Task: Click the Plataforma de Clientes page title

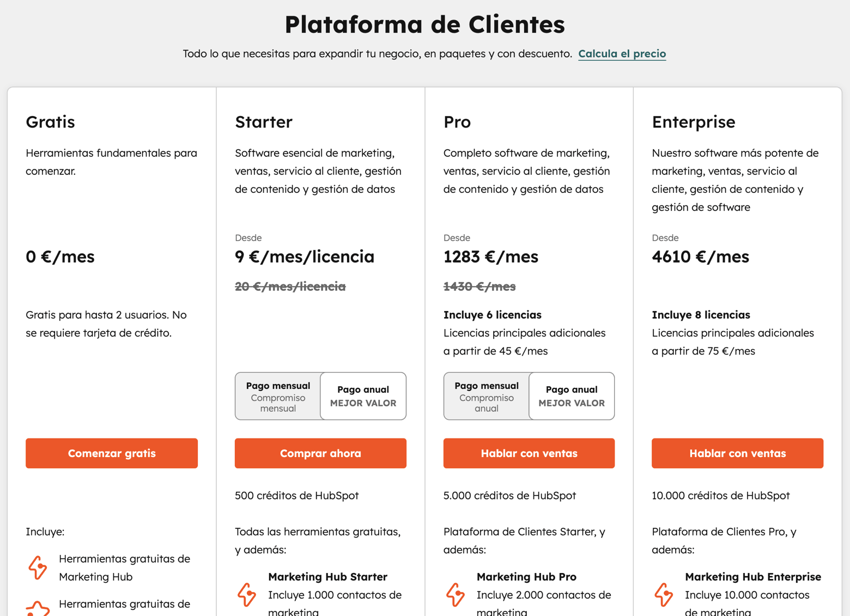Action: tap(424, 24)
